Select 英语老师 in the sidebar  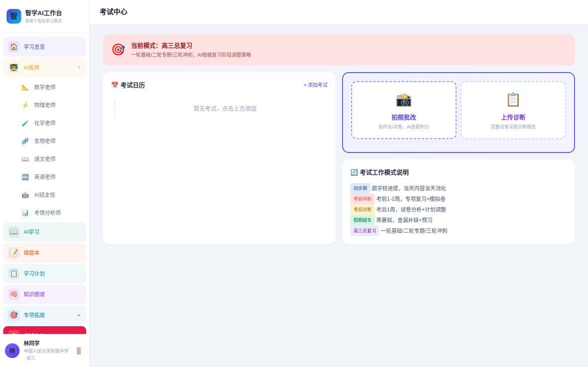45,177
